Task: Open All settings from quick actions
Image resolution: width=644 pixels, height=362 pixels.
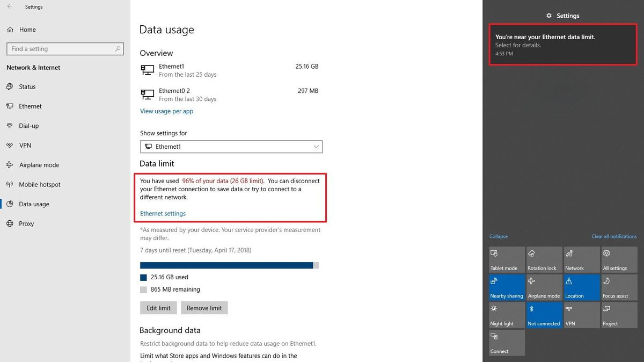Action: coord(619,259)
